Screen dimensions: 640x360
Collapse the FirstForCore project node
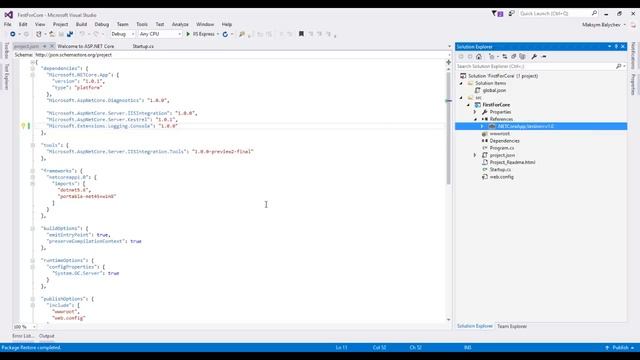click(x=469, y=105)
